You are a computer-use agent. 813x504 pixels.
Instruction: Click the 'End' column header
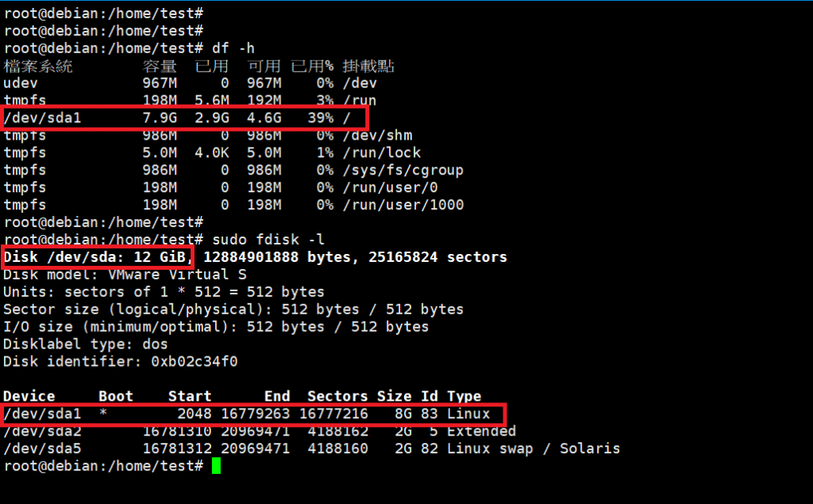click(x=277, y=396)
